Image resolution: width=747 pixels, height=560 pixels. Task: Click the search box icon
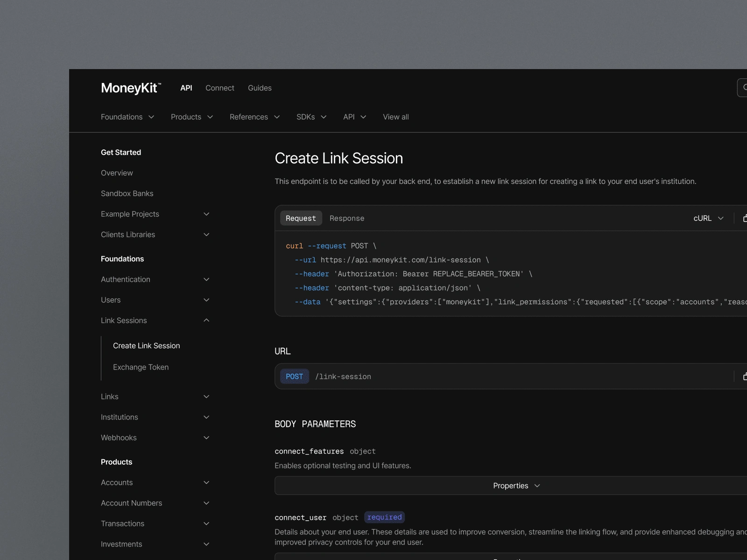click(745, 87)
